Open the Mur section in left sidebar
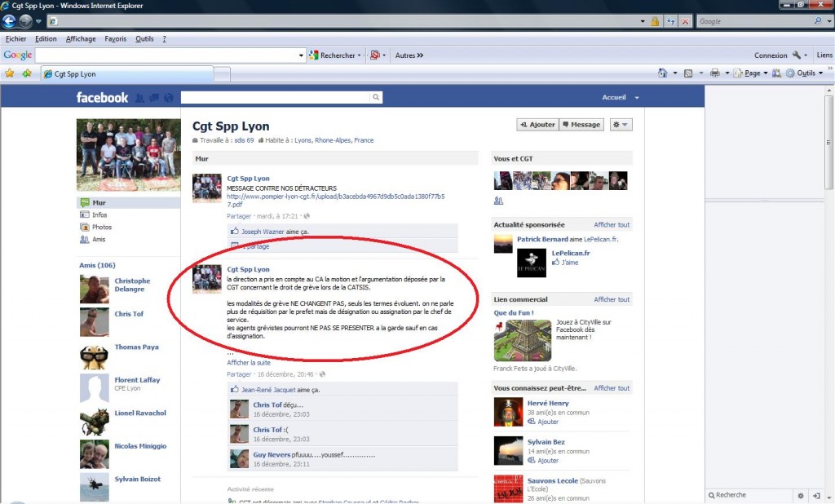This screenshot has height=504, width=835. tap(128, 202)
